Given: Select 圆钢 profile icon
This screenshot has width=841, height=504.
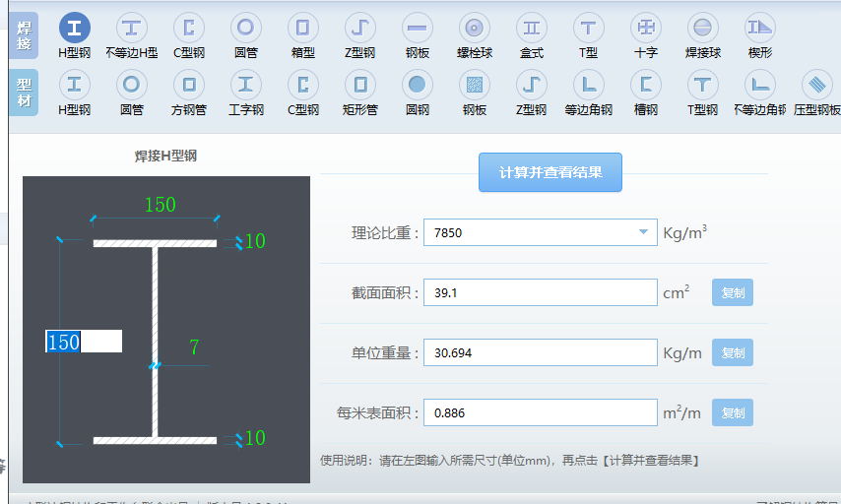Looking at the screenshot, I should point(418,85).
